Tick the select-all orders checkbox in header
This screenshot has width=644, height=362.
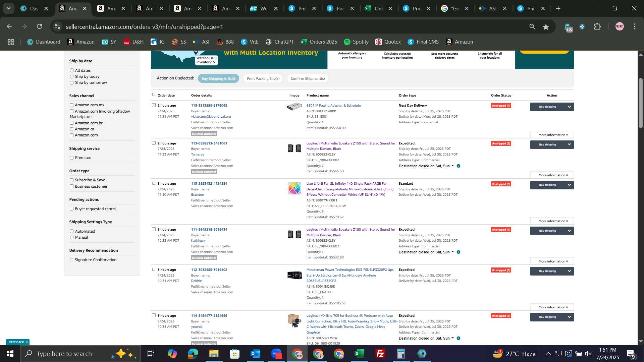[x=154, y=95]
